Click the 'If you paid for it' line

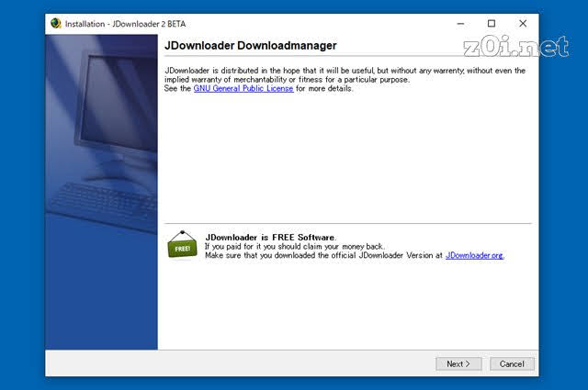[294, 247]
